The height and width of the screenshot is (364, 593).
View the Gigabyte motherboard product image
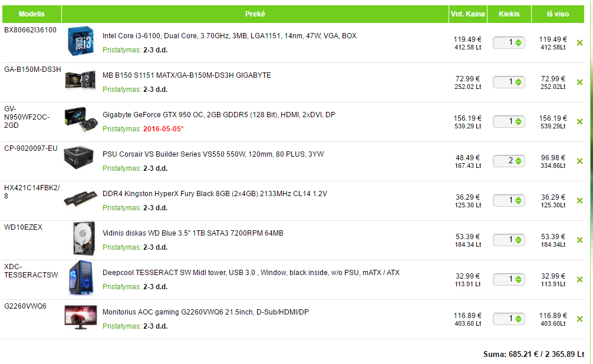coord(81,80)
